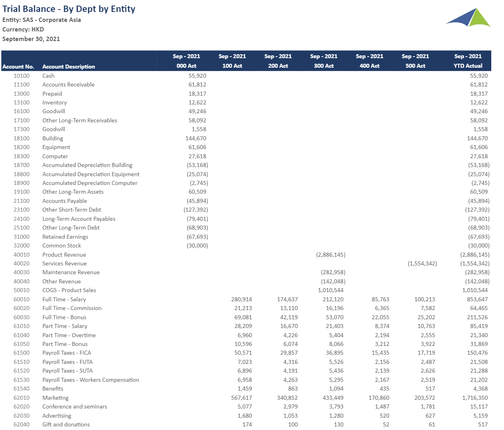Click Other Long-Term Assets description
Screen dimensions: 504x430
click(x=73, y=192)
